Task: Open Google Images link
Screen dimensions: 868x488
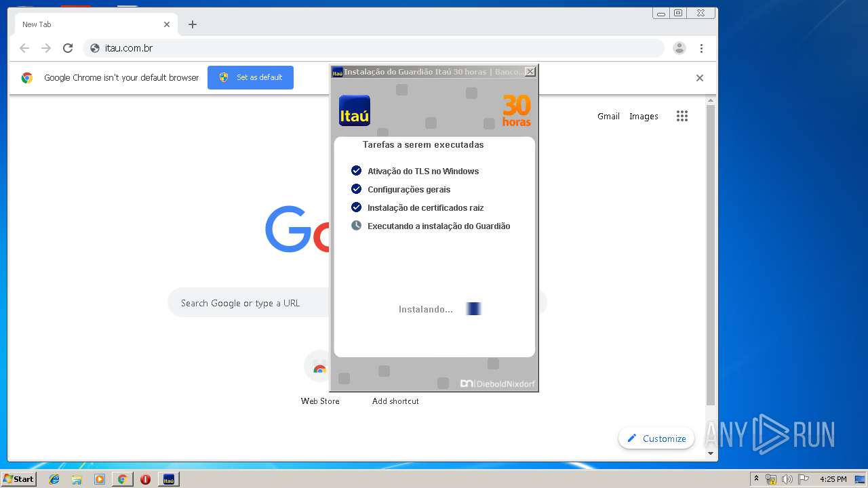Action: click(x=644, y=116)
